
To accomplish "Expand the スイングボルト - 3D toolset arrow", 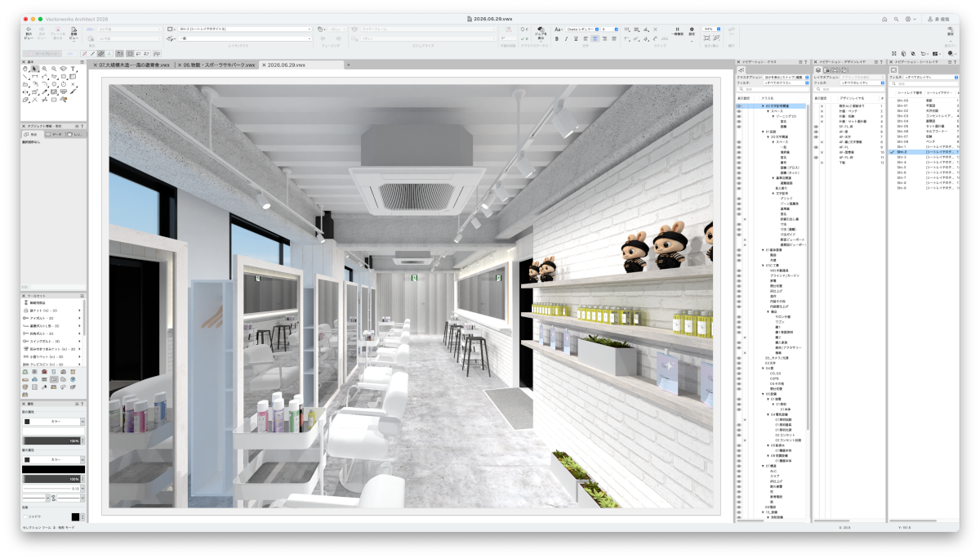I will click(x=79, y=341).
